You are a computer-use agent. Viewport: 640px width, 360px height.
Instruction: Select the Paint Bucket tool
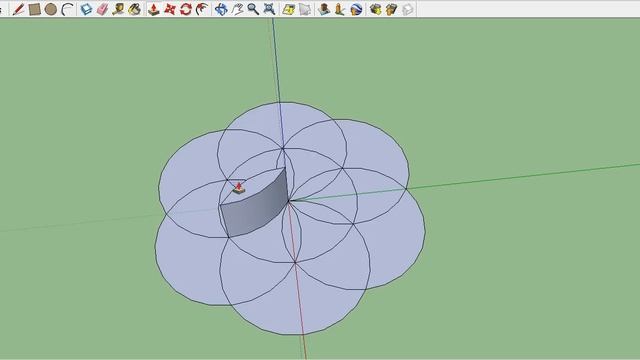(135, 9)
